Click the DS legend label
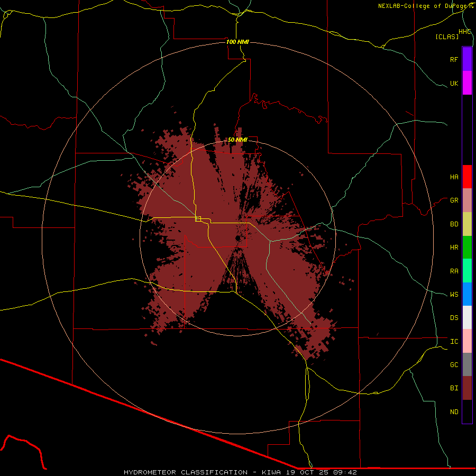476x476 pixels. (454, 318)
